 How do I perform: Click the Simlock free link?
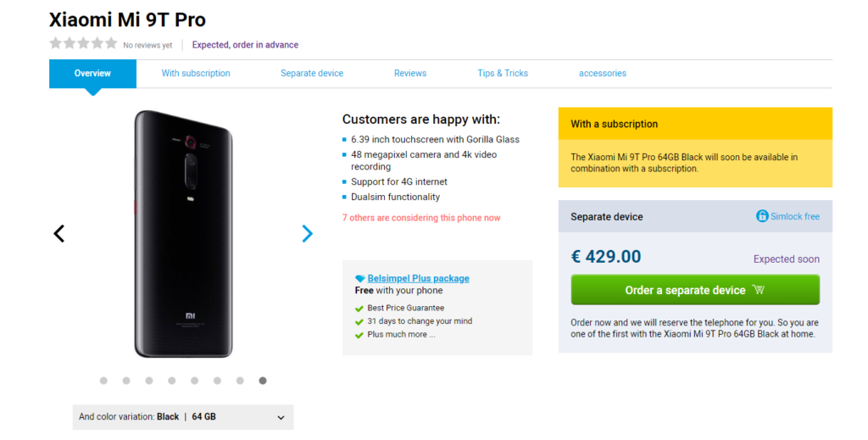[795, 216]
